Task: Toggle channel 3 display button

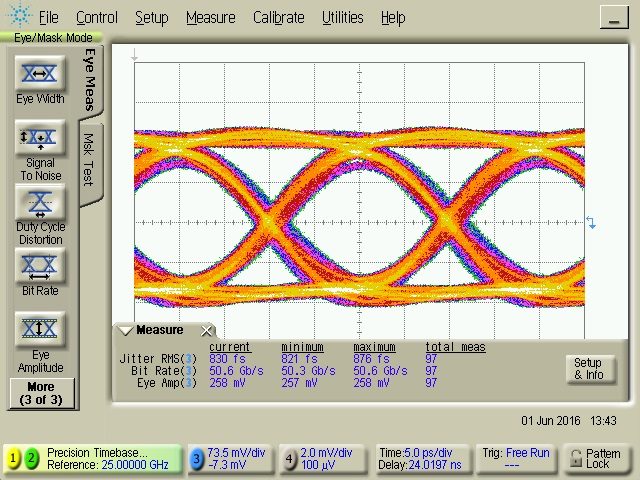Action: [x=194, y=459]
